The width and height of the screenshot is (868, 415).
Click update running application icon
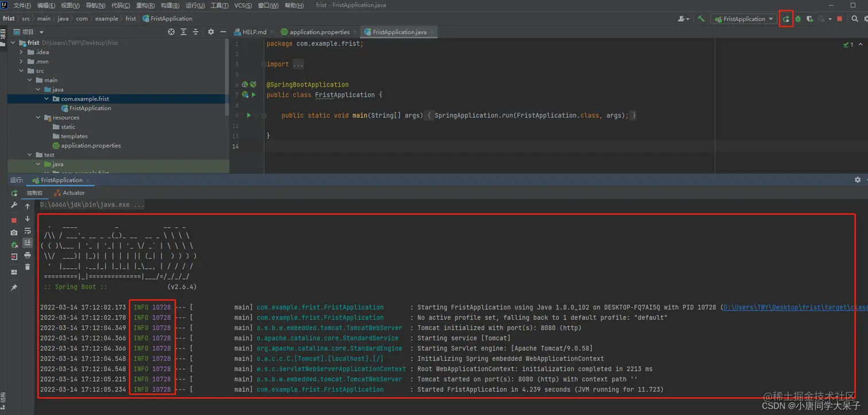click(14, 245)
